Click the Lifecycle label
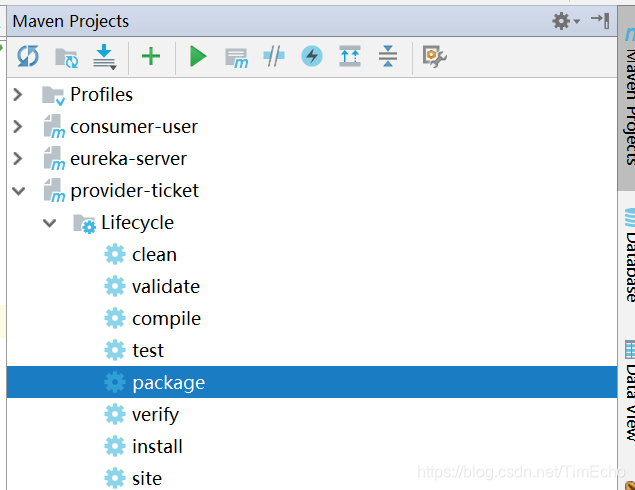Screen dimensions: 635x490 click(x=138, y=223)
